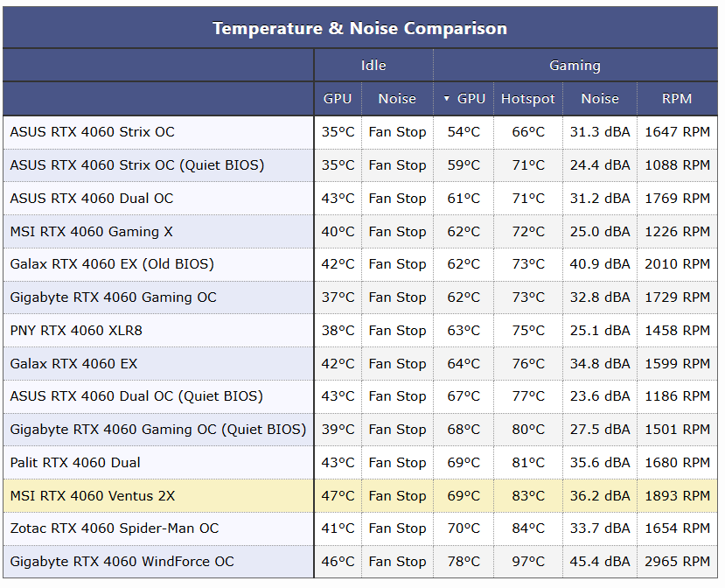Click the Temperature & Noise Comparison title
This screenshot has width=725, height=588.
point(359,29)
